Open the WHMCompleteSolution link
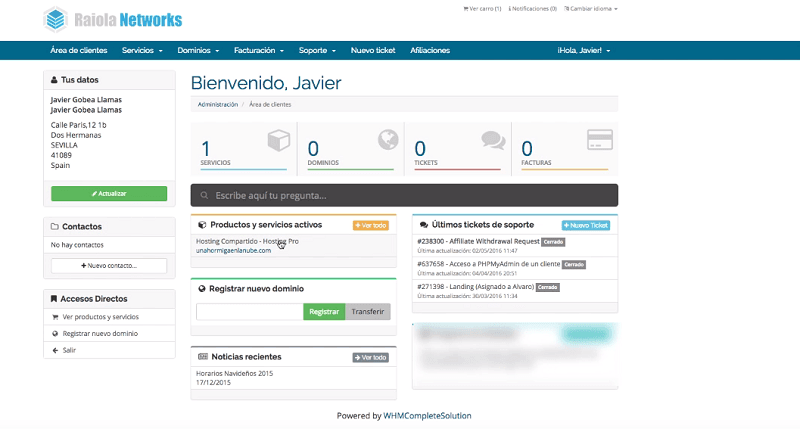Image resolution: width=800 pixels, height=429 pixels. coord(427,416)
